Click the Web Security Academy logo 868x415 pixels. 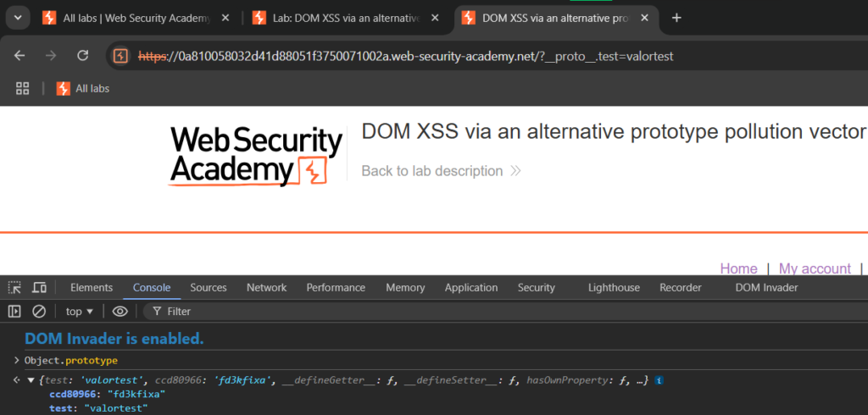(x=255, y=157)
